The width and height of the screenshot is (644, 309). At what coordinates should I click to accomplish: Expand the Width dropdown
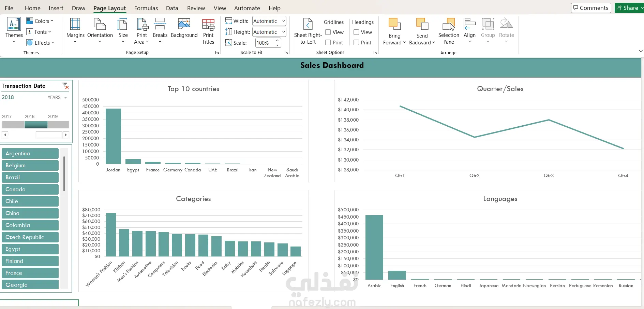[x=283, y=21]
